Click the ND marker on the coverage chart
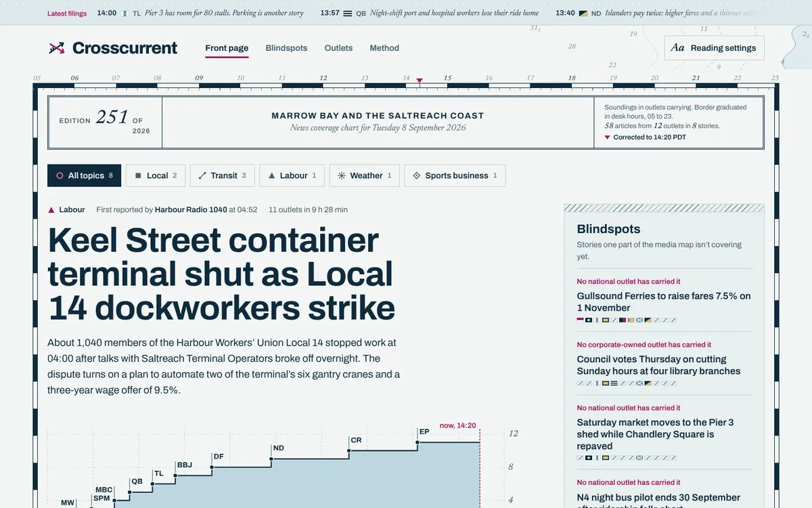 click(x=271, y=459)
